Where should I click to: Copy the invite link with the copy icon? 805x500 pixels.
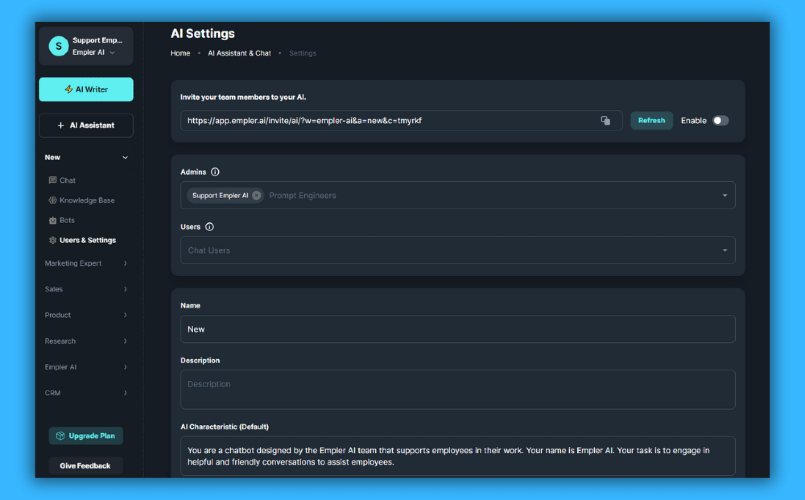coord(605,121)
